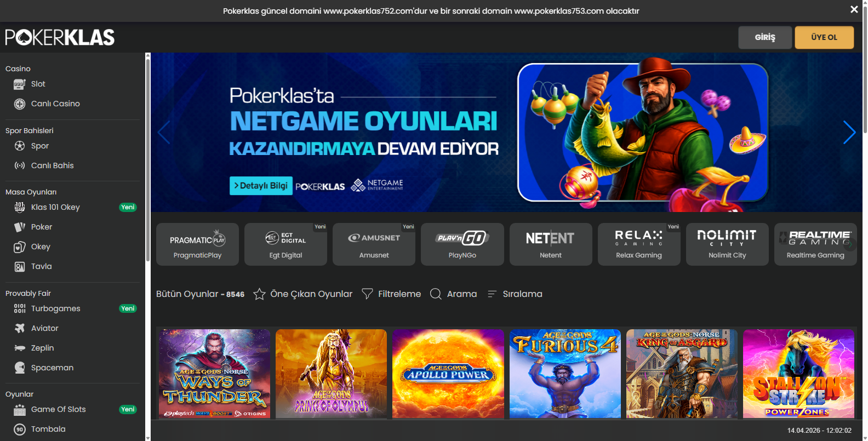The height and width of the screenshot is (441, 868).
Task: Click the Spor soccer ball icon
Action: pos(20,146)
